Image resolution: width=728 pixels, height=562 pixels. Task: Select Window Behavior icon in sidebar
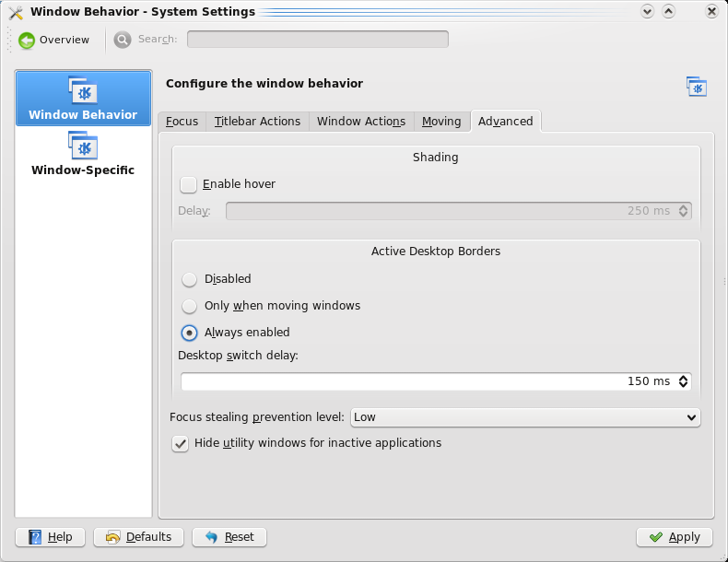click(83, 92)
